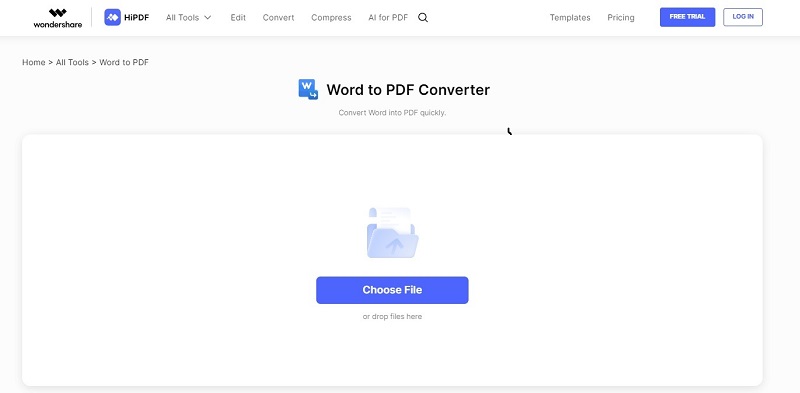
Task: Open the Convert menu item
Action: pyautogui.click(x=279, y=17)
